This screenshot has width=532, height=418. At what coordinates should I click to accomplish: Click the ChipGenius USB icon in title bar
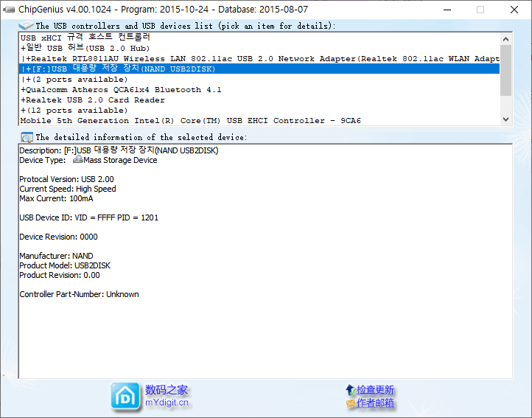click(x=9, y=10)
